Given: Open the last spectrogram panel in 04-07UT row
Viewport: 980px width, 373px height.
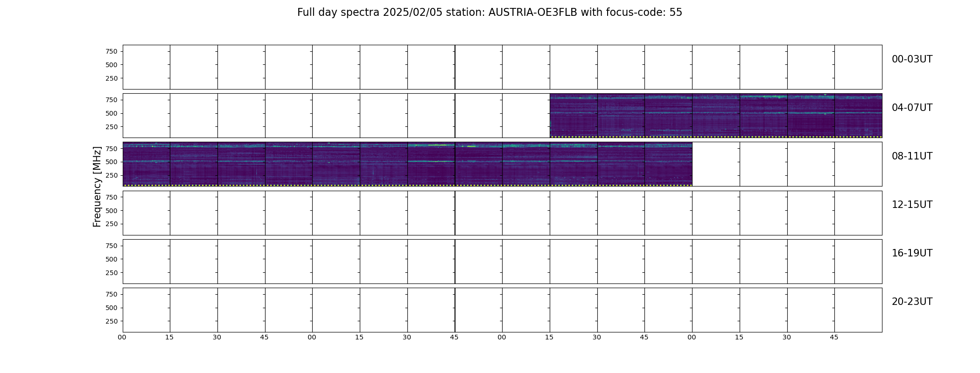Looking at the screenshot, I should [858, 115].
